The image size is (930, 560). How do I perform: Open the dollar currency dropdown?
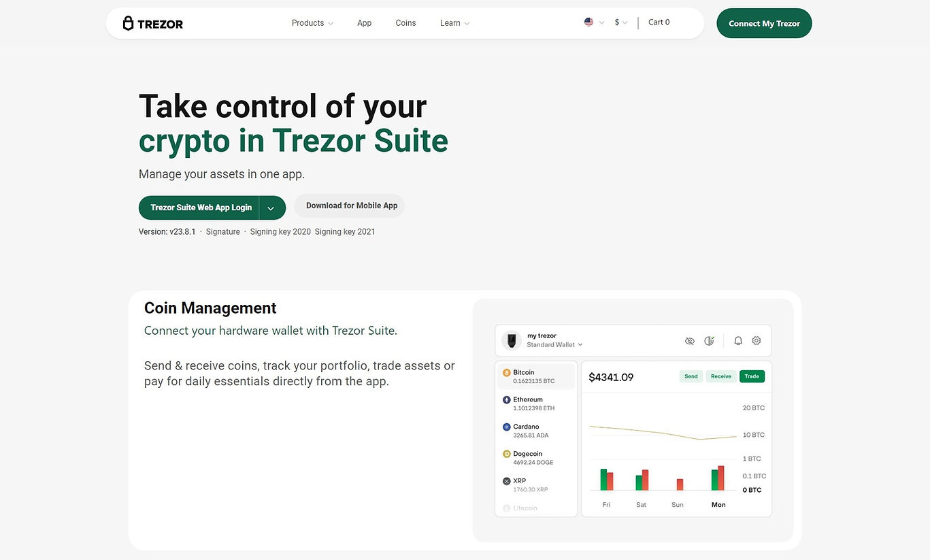(x=621, y=22)
